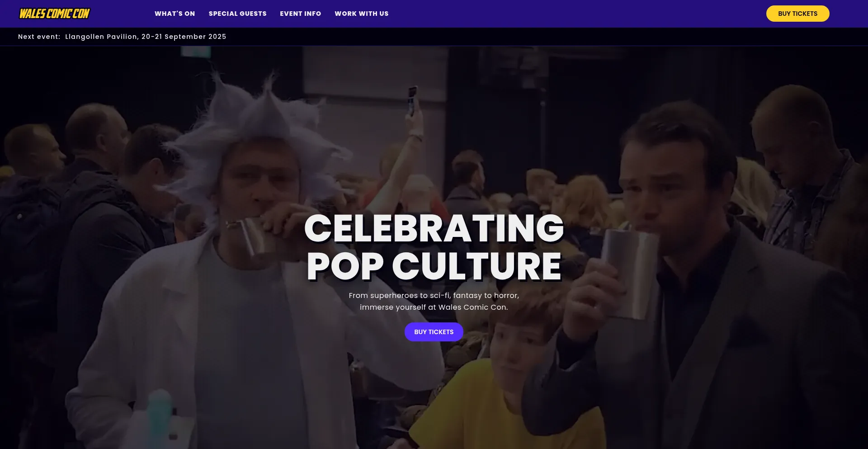
Task: Click the flask held by the wigged cosplayer
Action: tap(252, 236)
